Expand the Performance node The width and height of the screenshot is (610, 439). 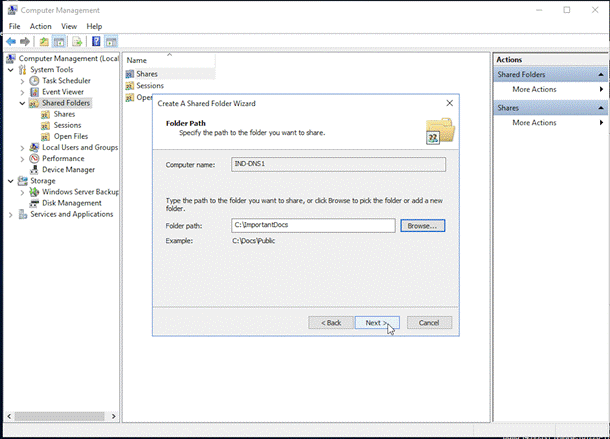(22, 159)
